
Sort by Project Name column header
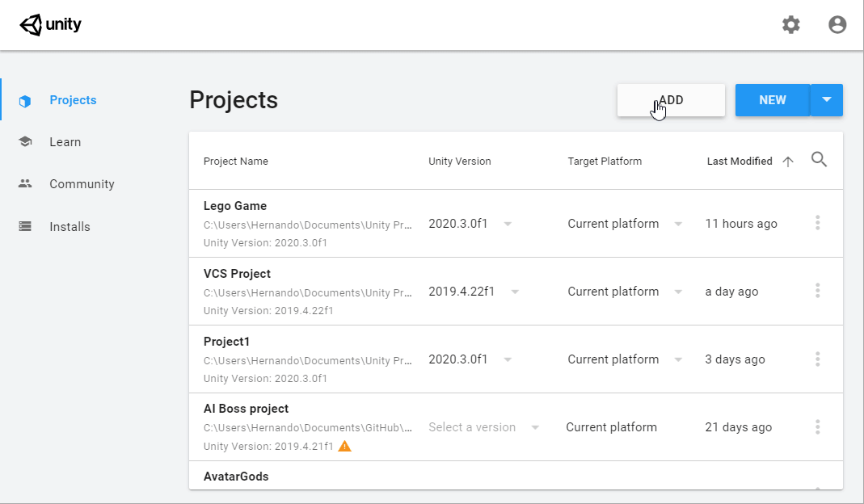coord(236,162)
